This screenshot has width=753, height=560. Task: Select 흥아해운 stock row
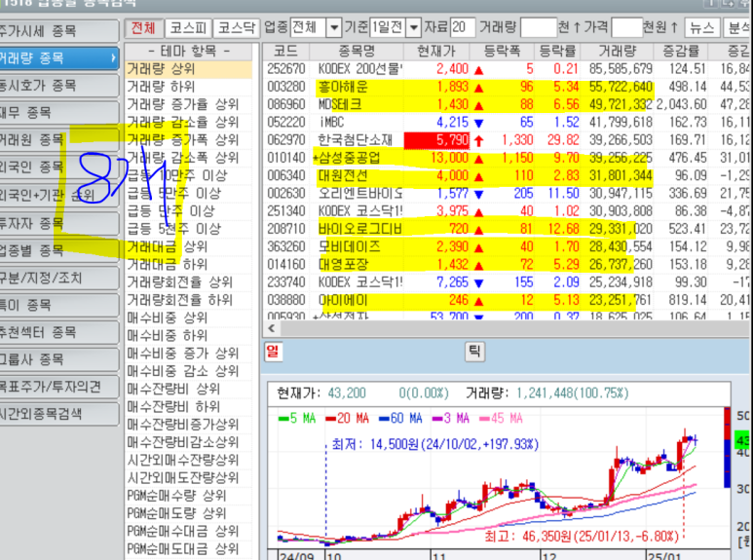(x=506, y=87)
